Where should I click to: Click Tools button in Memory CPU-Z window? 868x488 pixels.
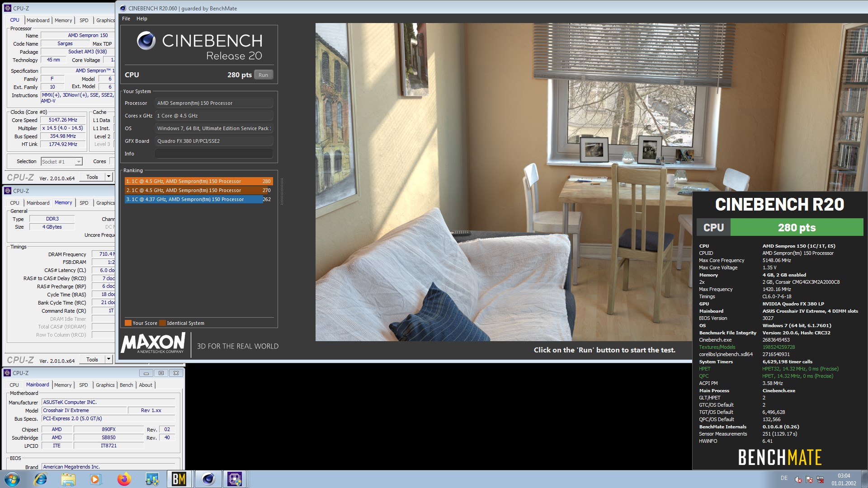[92, 360]
